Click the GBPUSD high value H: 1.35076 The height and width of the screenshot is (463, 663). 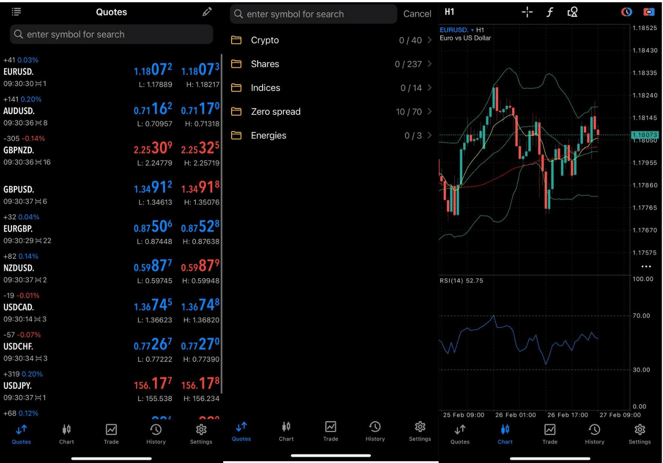coord(202,202)
